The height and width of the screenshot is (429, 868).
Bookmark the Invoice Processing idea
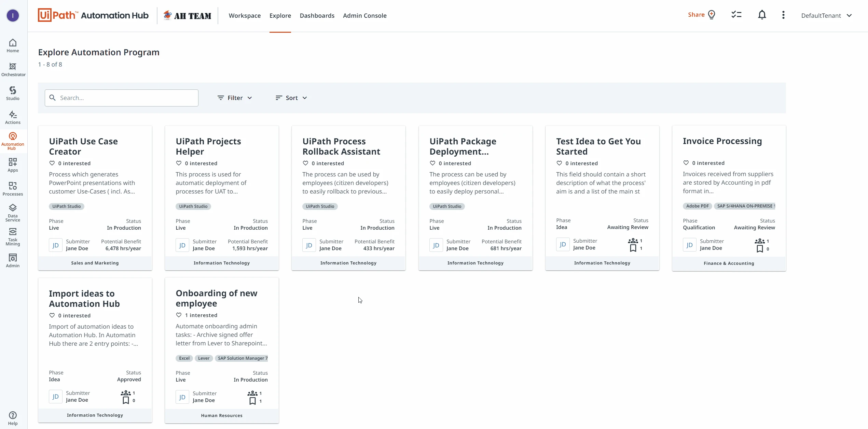point(759,249)
